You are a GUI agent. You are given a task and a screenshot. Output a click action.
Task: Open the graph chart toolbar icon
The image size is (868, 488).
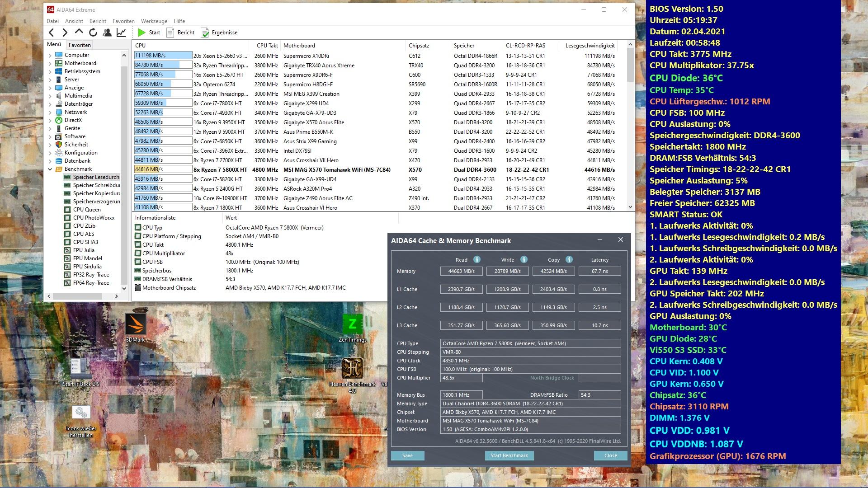(x=121, y=33)
